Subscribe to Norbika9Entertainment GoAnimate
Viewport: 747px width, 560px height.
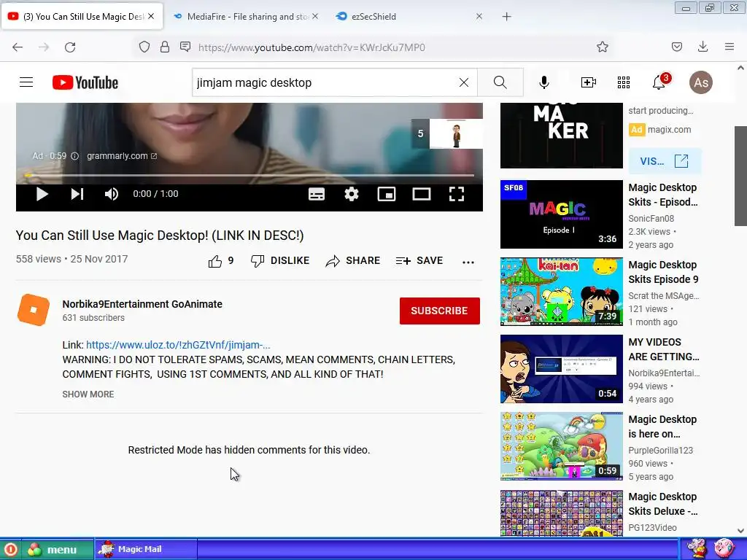(439, 311)
